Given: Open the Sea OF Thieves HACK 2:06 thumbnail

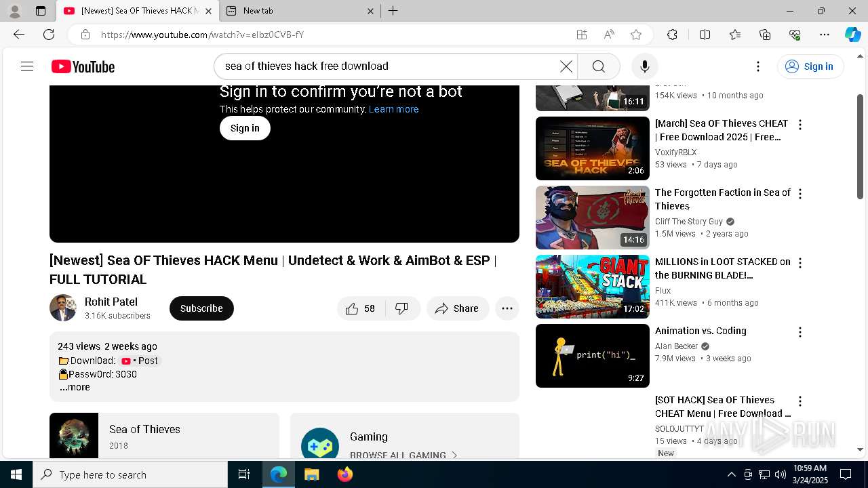Looking at the screenshot, I should point(593,148).
